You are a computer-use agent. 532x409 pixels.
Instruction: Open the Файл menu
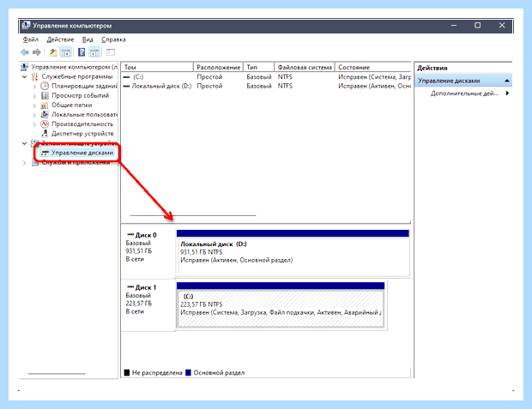pos(31,39)
